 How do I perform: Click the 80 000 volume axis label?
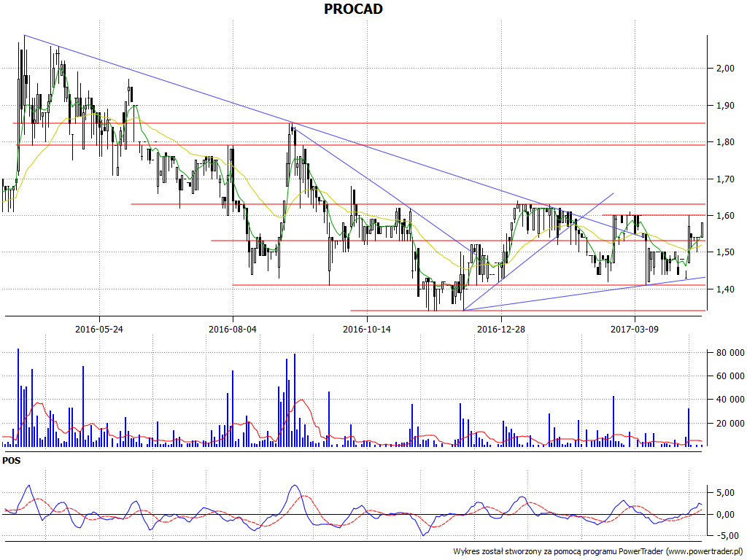click(x=729, y=353)
